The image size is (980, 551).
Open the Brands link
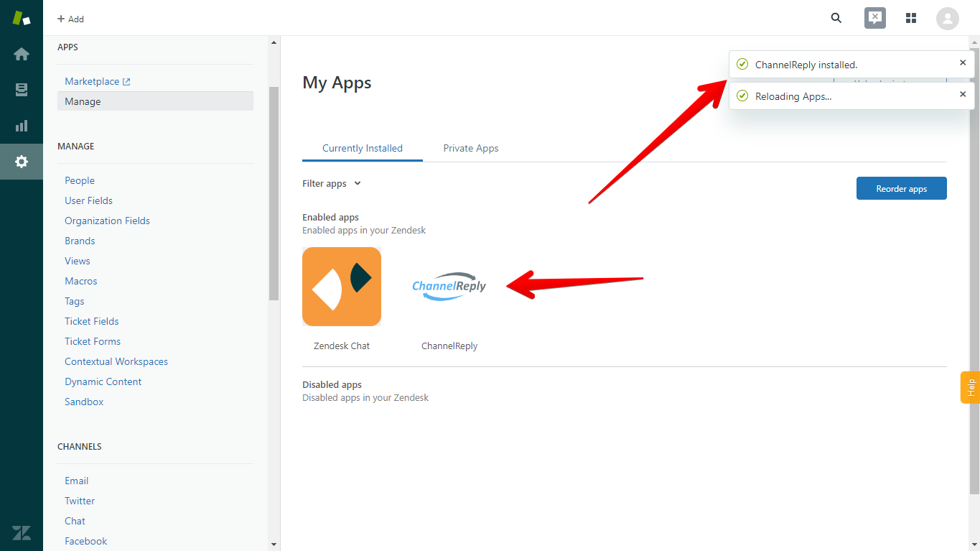coord(80,241)
